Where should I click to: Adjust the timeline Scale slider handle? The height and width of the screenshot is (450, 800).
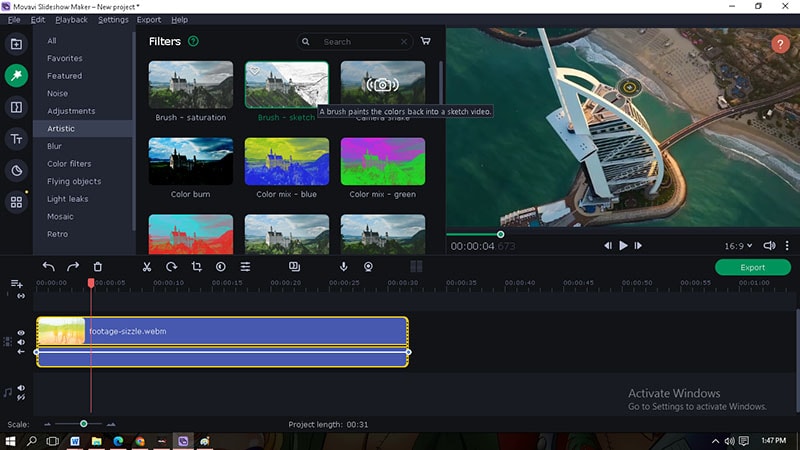pyautogui.click(x=84, y=423)
